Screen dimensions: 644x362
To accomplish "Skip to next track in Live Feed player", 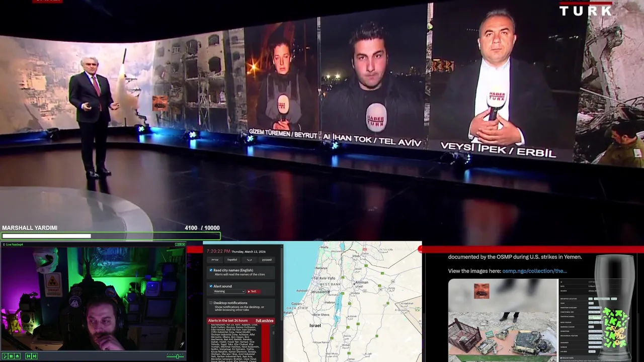I will (x=34, y=356).
